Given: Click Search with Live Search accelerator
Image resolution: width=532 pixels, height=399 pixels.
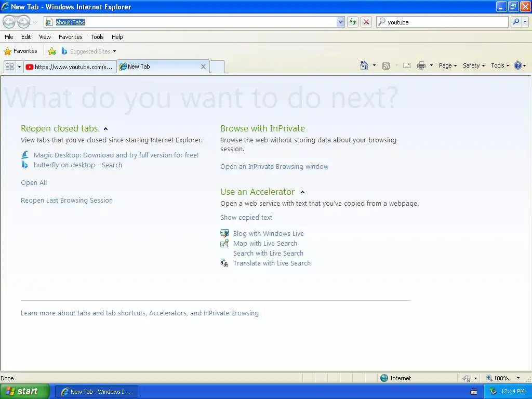Looking at the screenshot, I should 268,253.
